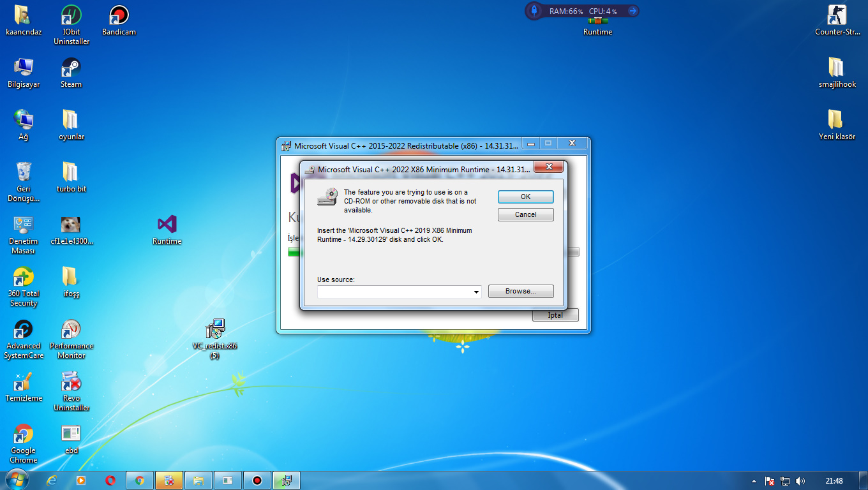This screenshot has height=490, width=868.
Task: Select the Advanced SystemCare shortcut
Action: tap(24, 339)
